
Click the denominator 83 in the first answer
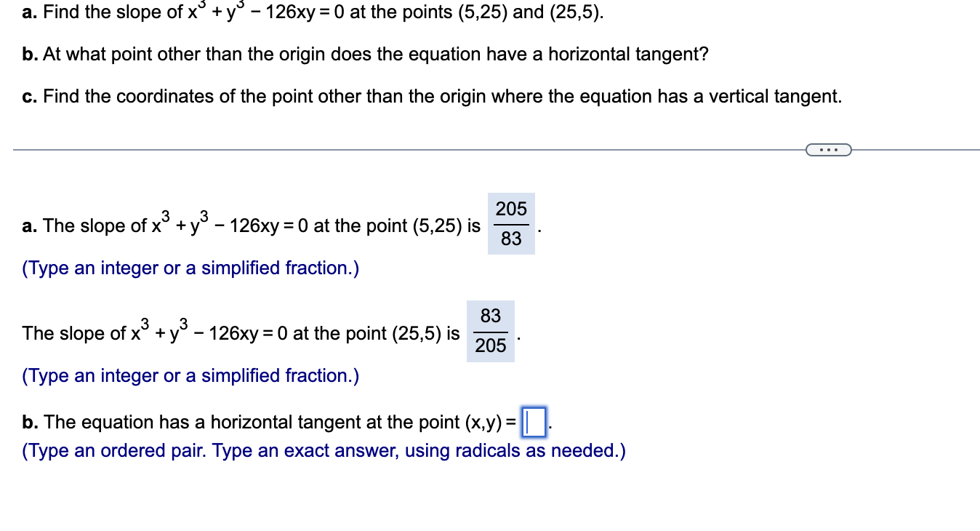tap(510, 239)
